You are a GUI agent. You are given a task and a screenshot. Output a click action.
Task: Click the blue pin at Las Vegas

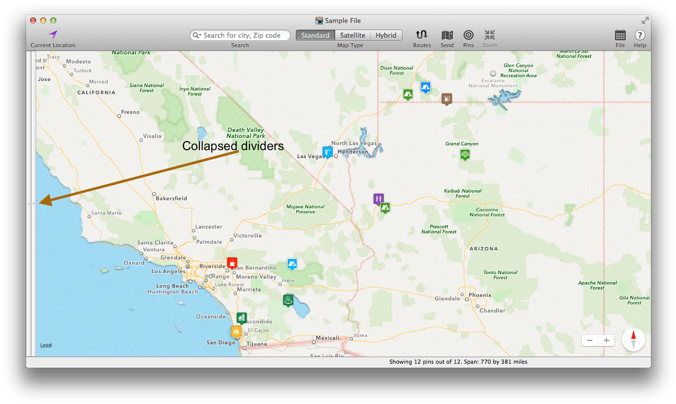click(x=327, y=153)
